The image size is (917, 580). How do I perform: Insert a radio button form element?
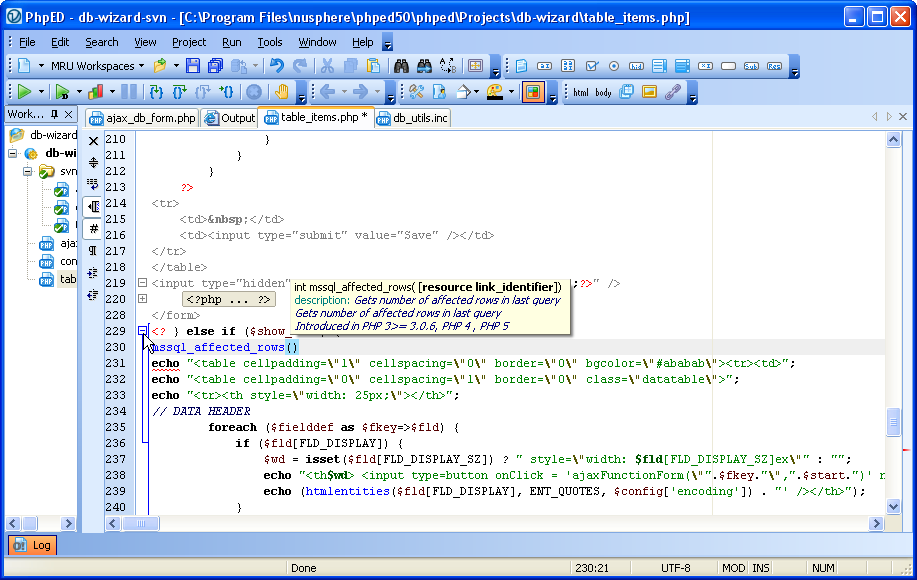pyautogui.click(x=614, y=66)
